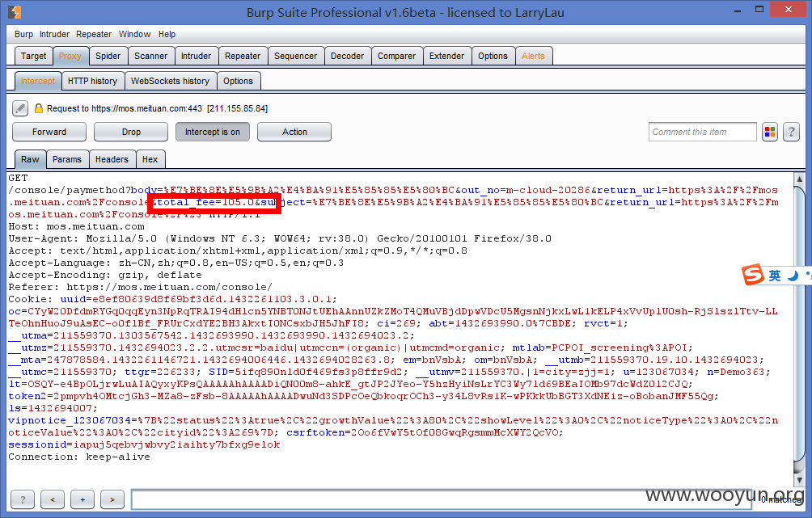This screenshot has height=518, width=812.
Task: Select the Hex request view tab
Action: coord(150,159)
